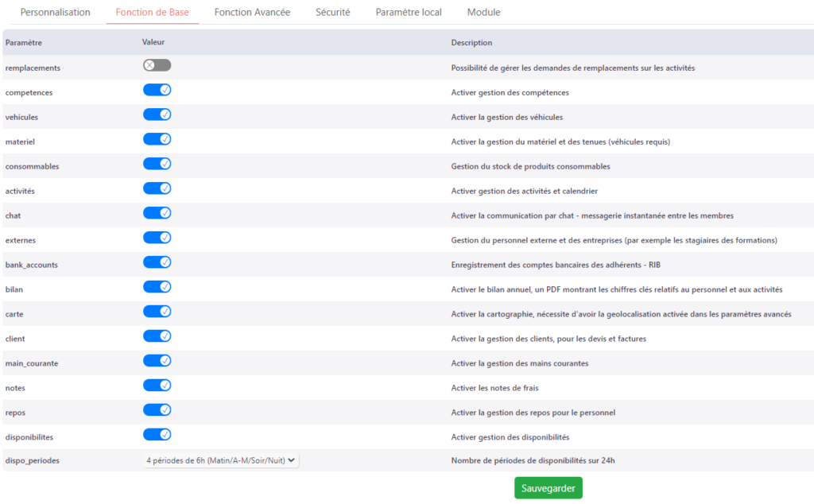
Task: Toggle the bank_accounts switch
Action: point(157,262)
